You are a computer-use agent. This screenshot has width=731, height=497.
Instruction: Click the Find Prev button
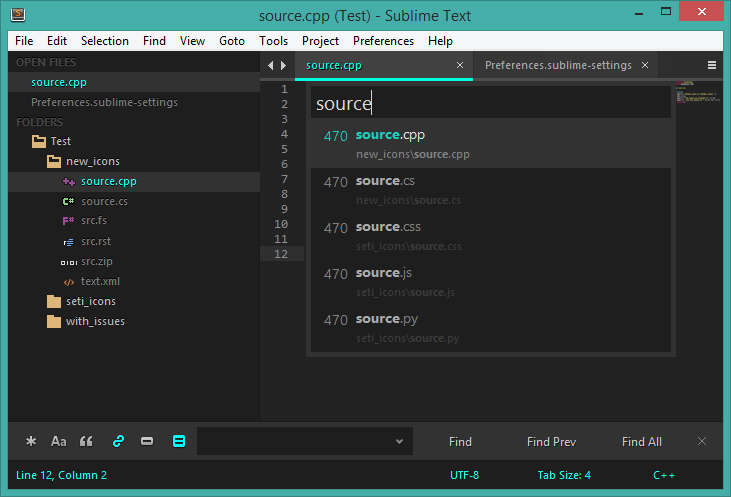coord(551,442)
